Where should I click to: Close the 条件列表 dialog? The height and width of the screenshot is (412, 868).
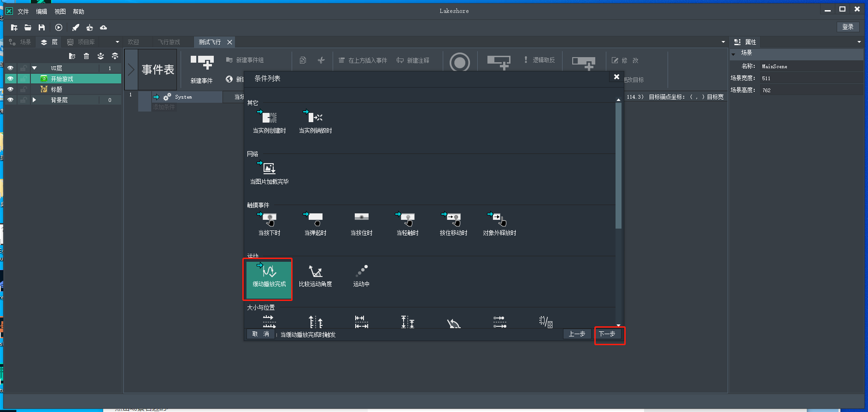pyautogui.click(x=616, y=77)
